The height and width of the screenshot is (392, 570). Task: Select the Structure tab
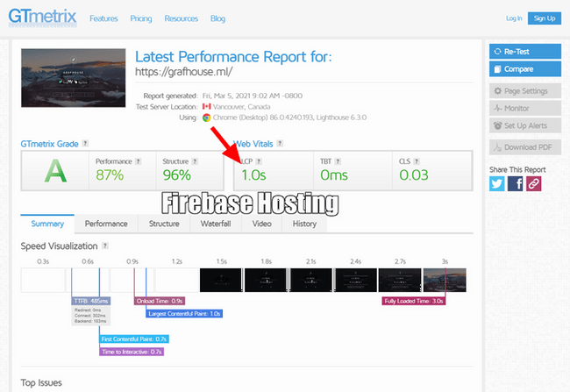(164, 224)
